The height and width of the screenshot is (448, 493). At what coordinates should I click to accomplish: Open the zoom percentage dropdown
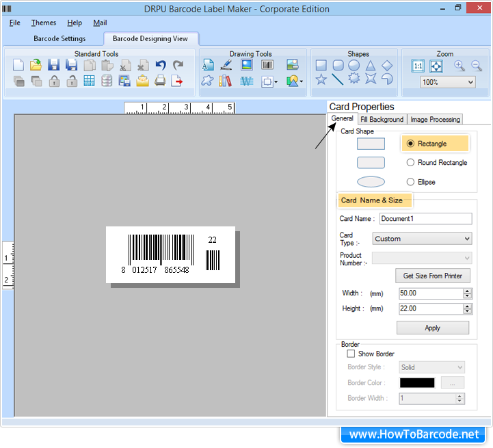pos(470,83)
